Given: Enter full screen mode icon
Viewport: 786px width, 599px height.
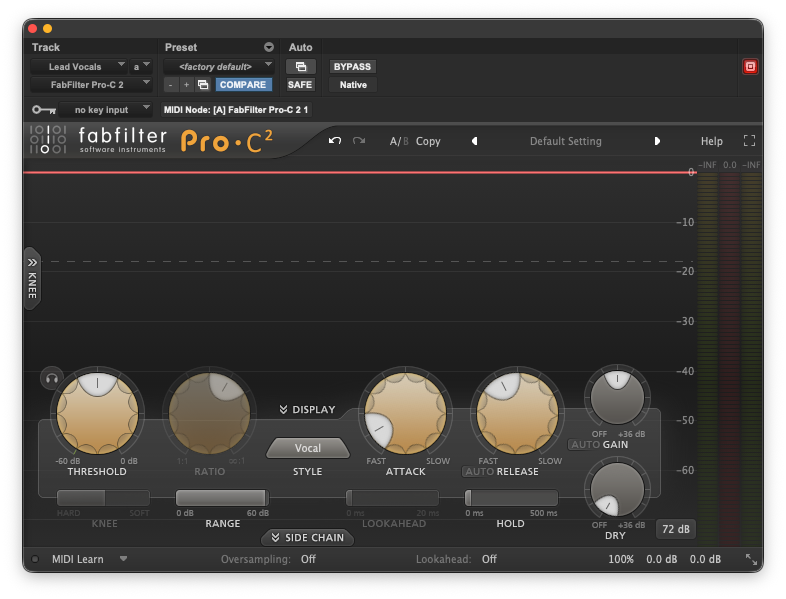Looking at the screenshot, I should 749,141.
